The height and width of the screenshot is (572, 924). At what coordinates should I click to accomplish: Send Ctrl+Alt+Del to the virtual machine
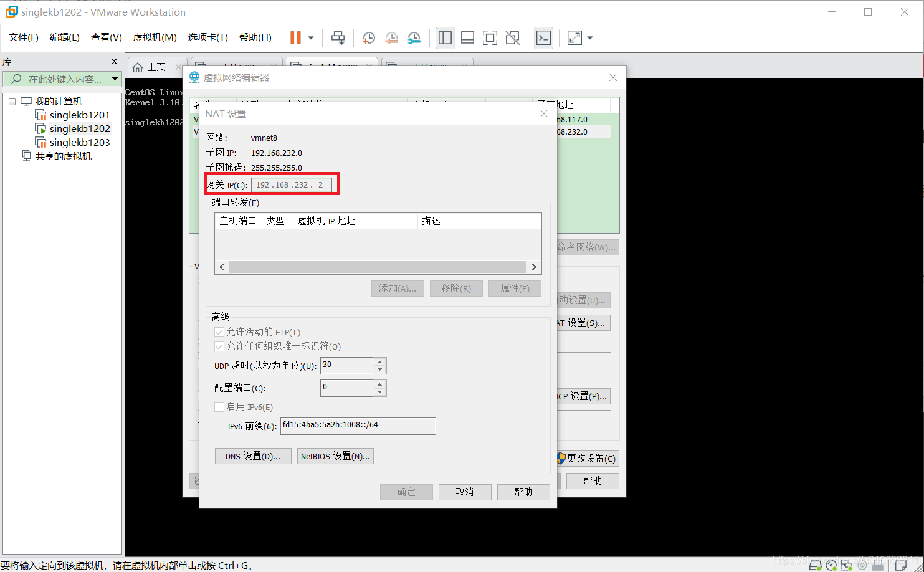tap(338, 37)
